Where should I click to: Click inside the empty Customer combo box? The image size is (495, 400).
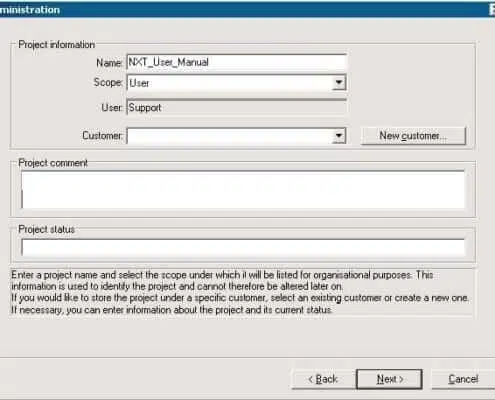230,136
